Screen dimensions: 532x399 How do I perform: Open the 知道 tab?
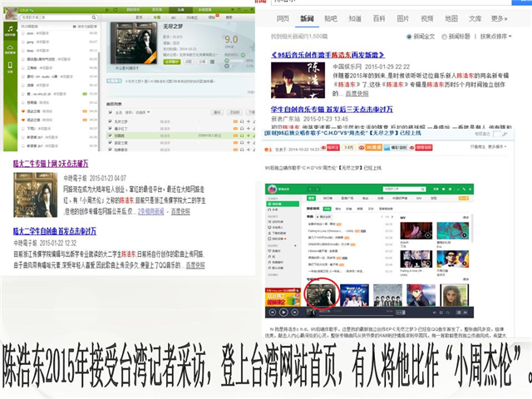355,19
